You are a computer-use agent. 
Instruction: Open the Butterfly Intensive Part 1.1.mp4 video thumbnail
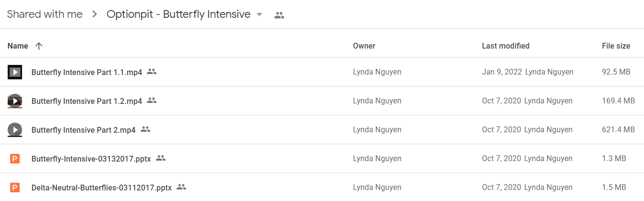tap(15, 72)
